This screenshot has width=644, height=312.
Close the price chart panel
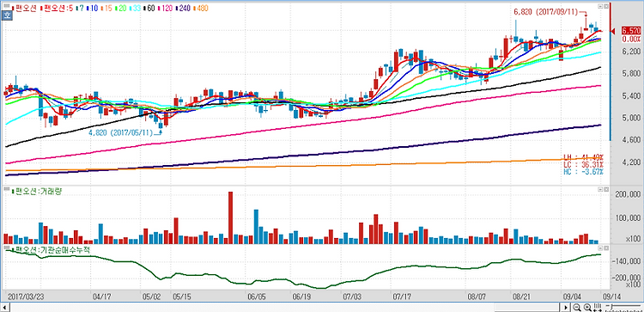coord(606,6)
